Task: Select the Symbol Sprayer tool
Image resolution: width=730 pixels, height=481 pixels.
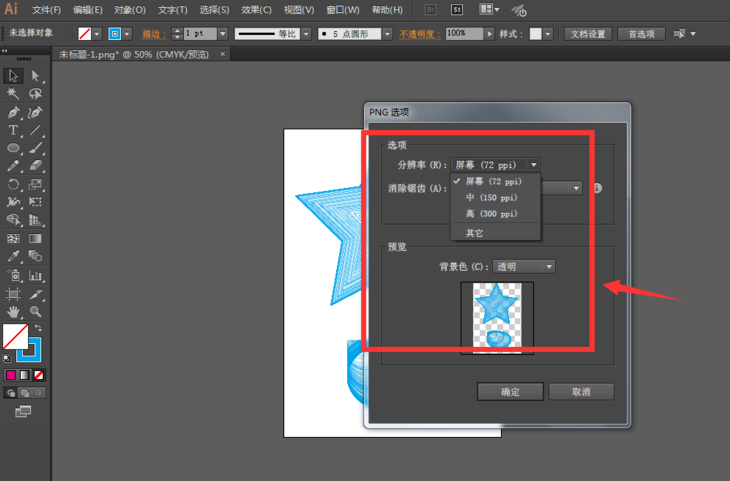Action: (13, 275)
